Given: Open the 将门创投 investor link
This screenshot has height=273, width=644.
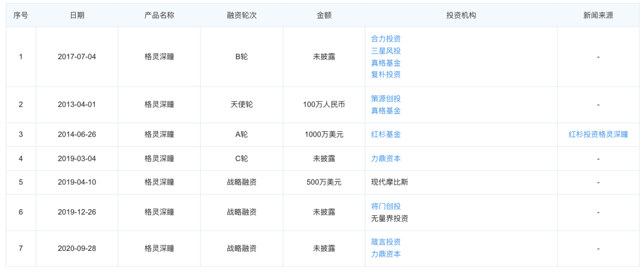Looking at the screenshot, I should click(x=386, y=206).
